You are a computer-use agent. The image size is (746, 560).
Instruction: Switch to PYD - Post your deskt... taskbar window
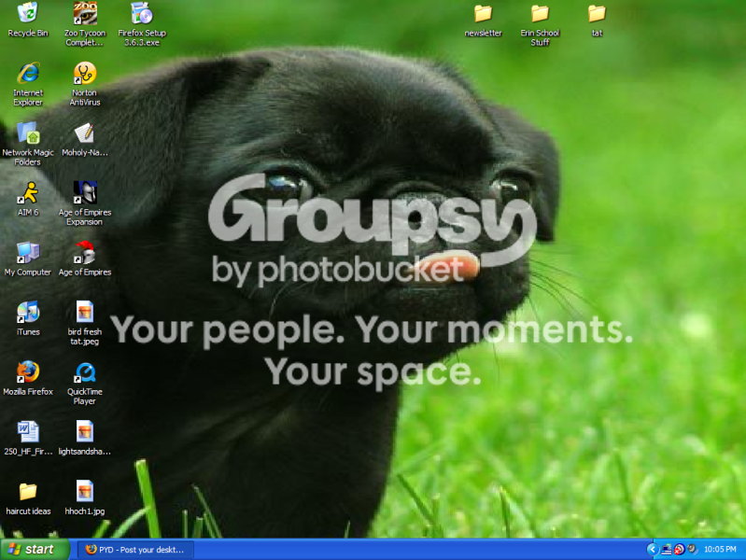click(135, 550)
